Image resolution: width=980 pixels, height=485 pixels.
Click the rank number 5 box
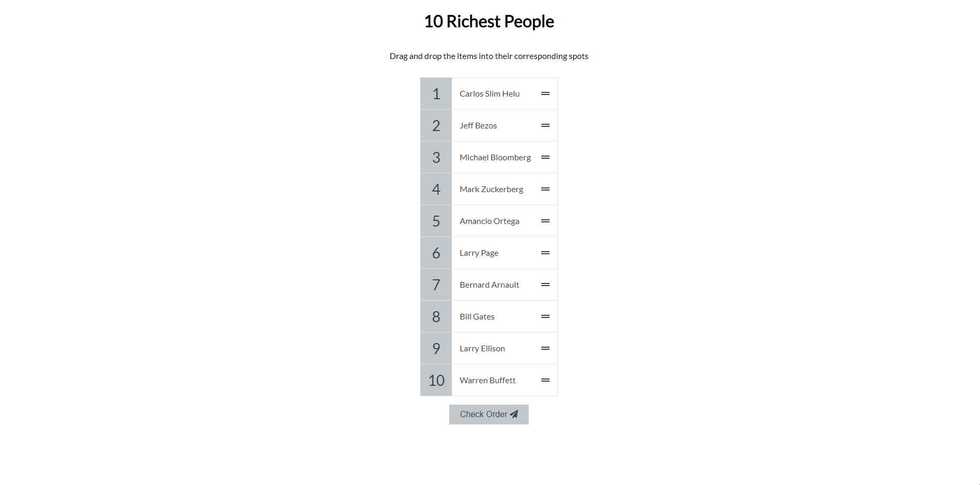tap(436, 221)
